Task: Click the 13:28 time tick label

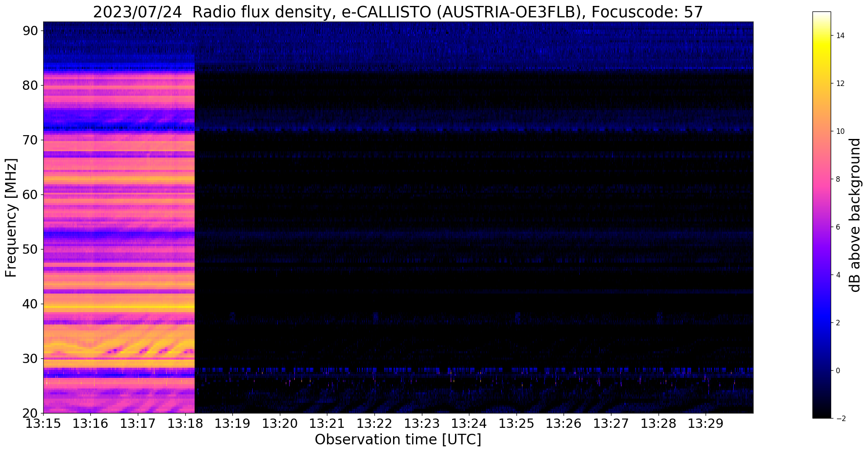Action: coord(659,424)
